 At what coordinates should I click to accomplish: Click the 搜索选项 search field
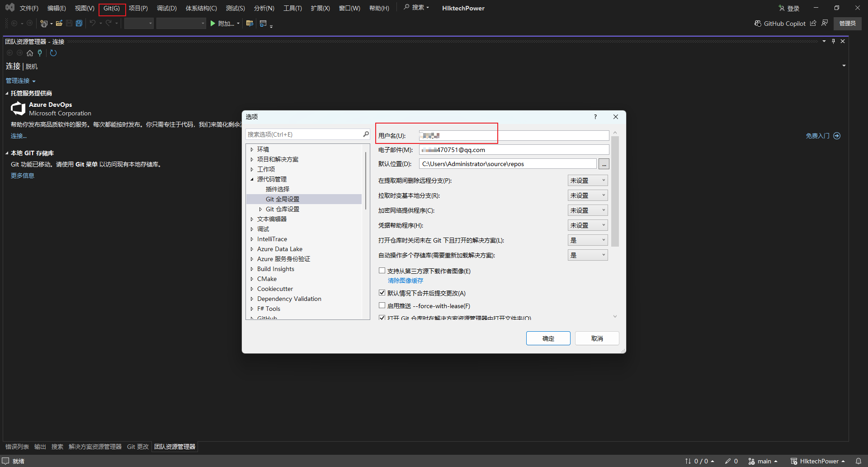click(x=304, y=134)
